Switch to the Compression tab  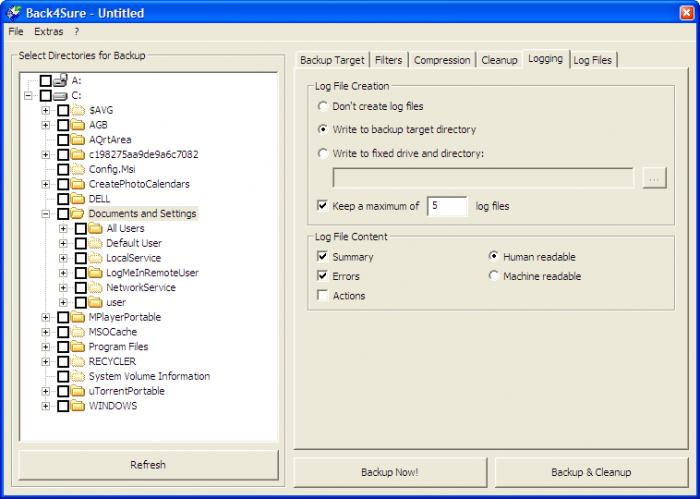point(442,60)
